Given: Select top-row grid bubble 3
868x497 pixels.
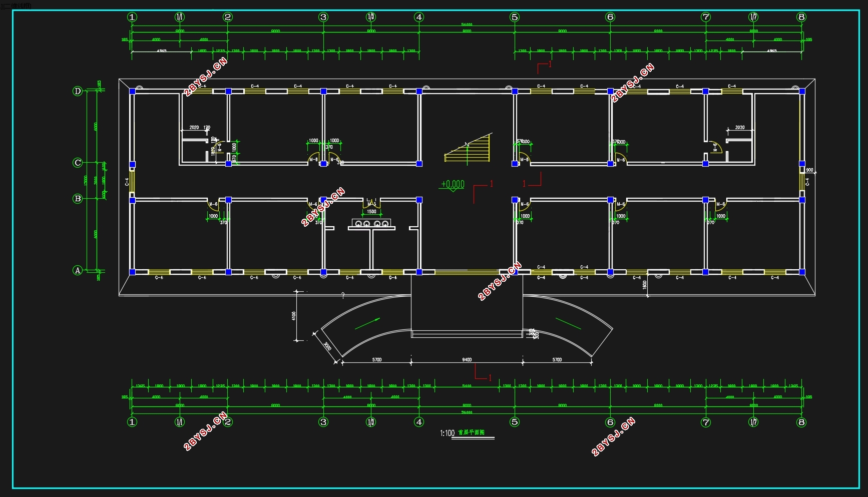Looking at the screenshot, I should pyautogui.click(x=323, y=17).
